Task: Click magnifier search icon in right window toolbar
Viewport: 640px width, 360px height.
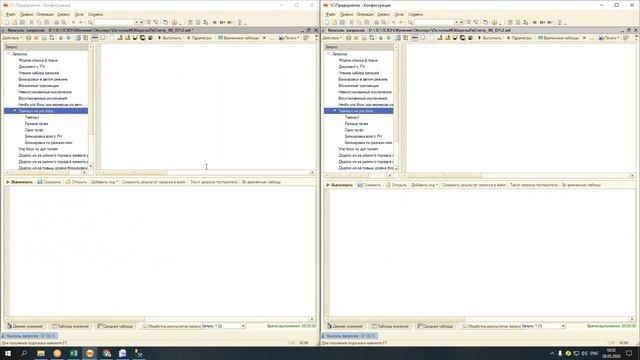Action: (x=411, y=22)
